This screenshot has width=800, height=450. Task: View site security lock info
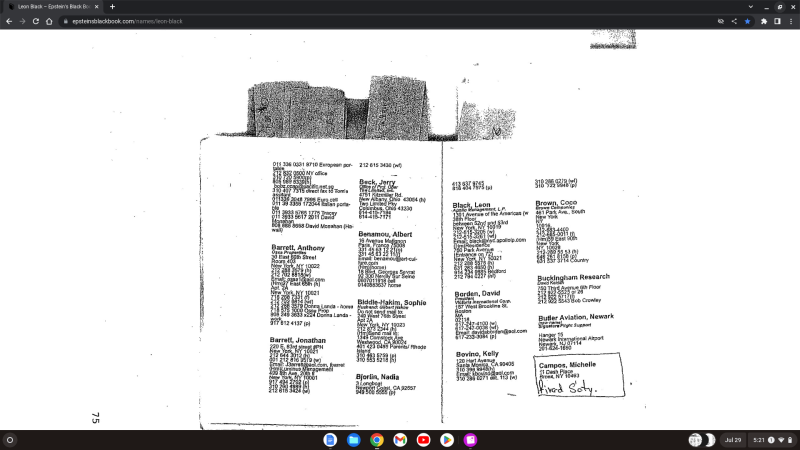(65, 21)
